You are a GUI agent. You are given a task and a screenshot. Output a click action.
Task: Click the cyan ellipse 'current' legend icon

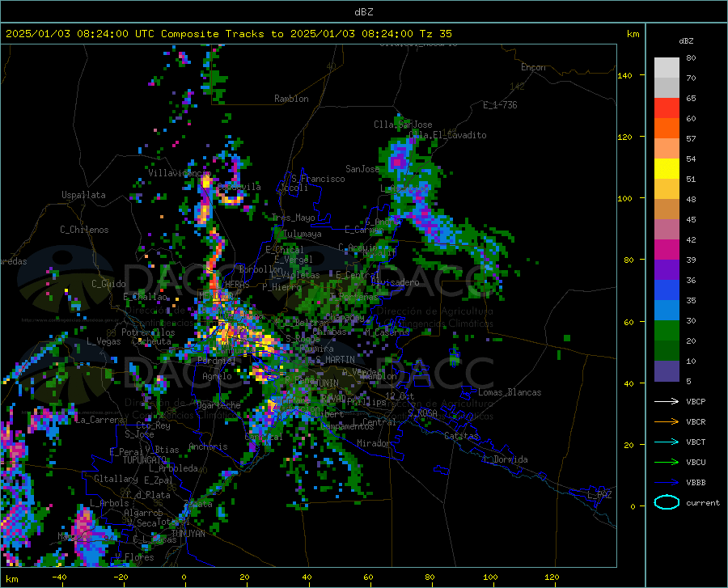click(667, 502)
